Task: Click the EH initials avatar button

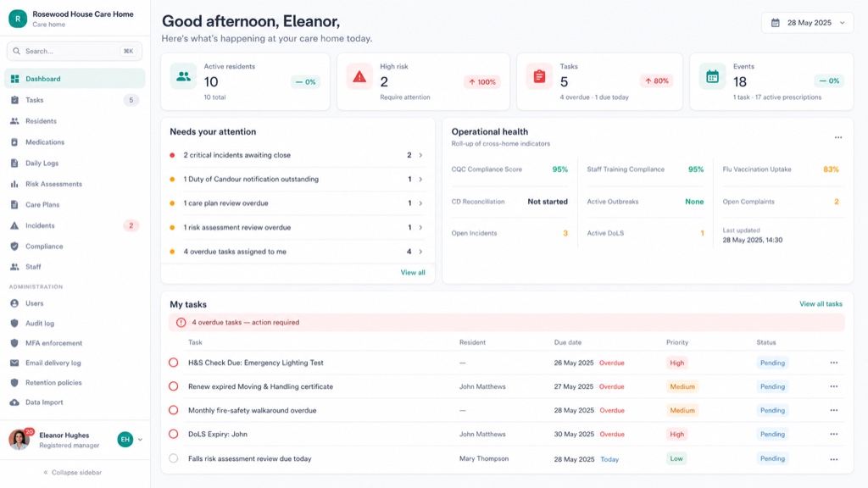Action: click(125, 440)
